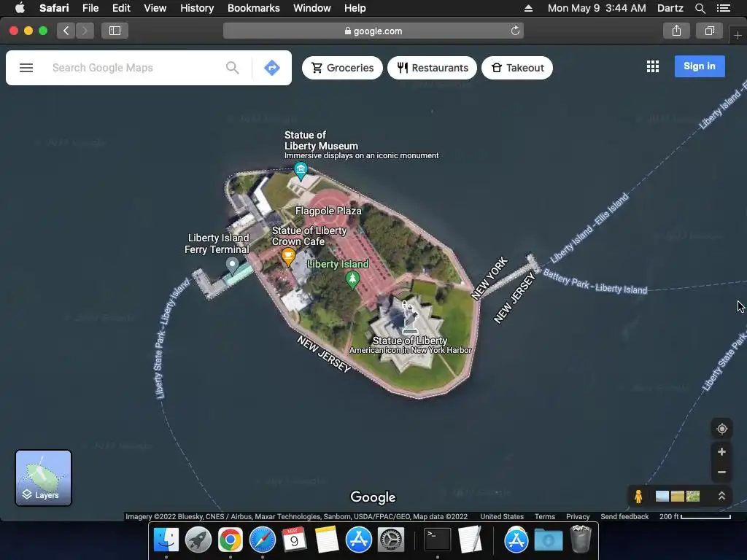Open System Preferences from the Dock
Viewport: 747px width, 560px height.
coord(391,540)
